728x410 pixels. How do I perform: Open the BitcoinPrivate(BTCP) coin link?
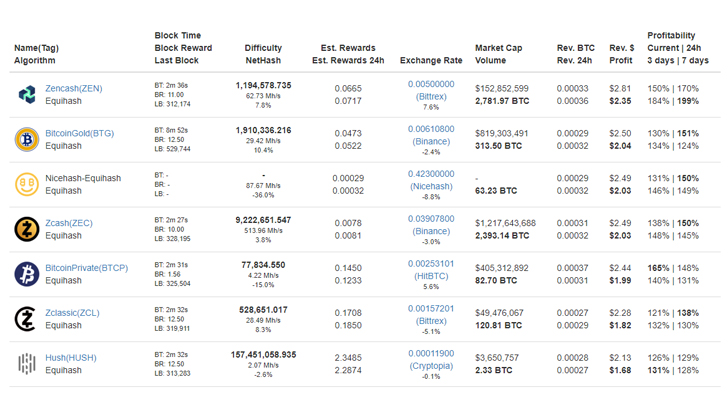[86, 268]
